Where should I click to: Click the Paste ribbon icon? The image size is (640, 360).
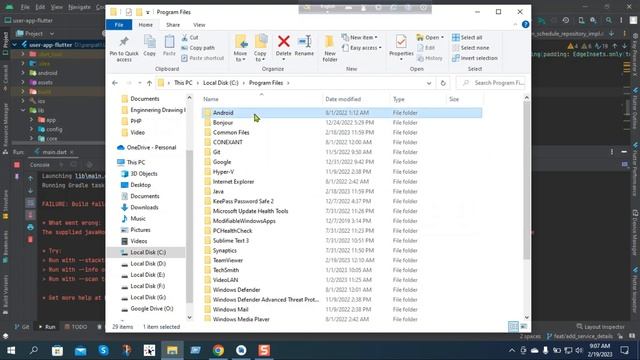point(169,45)
